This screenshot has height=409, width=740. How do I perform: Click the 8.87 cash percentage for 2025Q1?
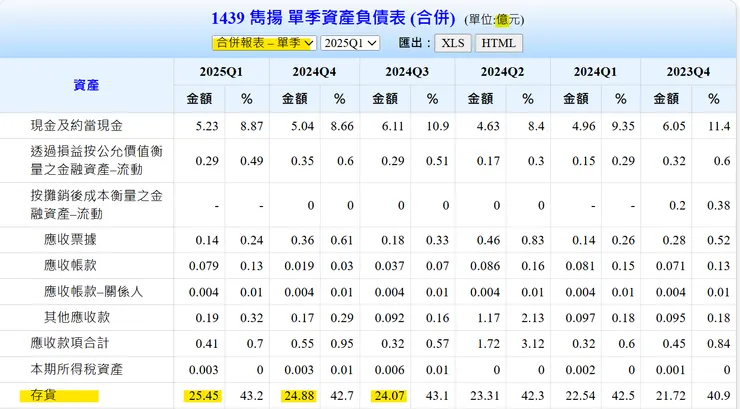click(252, 126)
